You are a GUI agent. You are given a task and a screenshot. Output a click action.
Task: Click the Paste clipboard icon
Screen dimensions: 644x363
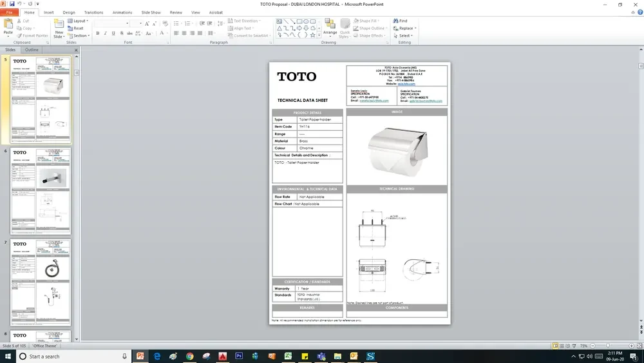coord(8,24)
